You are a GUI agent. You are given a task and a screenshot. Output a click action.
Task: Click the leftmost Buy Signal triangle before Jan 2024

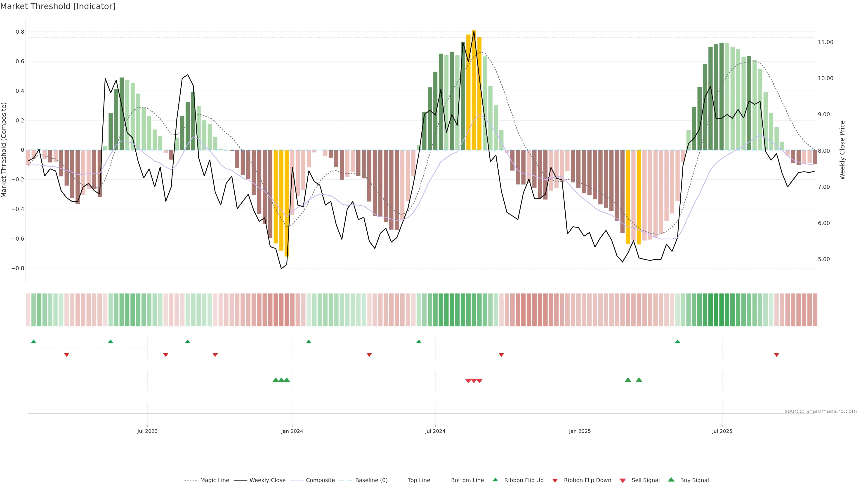[276, 380]
